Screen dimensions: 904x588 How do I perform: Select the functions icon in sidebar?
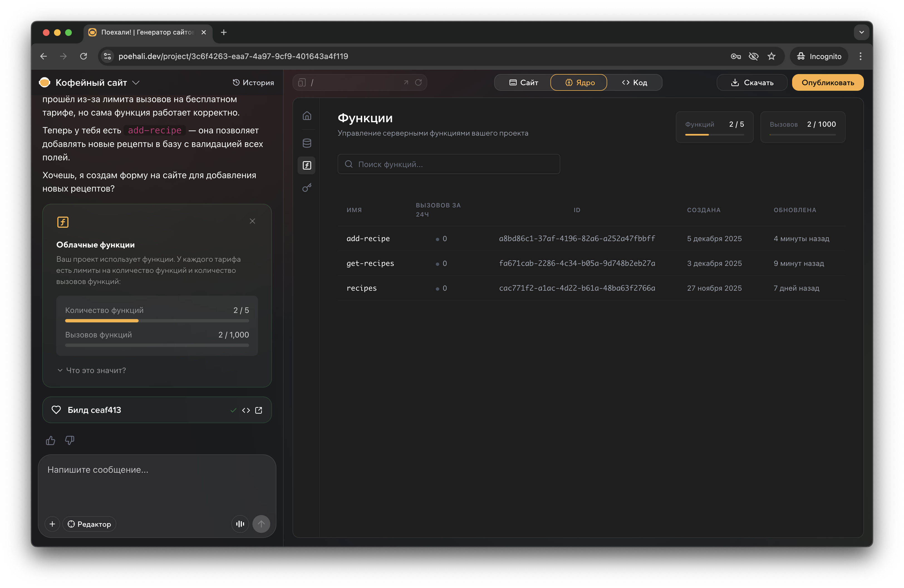coord(306,165)
